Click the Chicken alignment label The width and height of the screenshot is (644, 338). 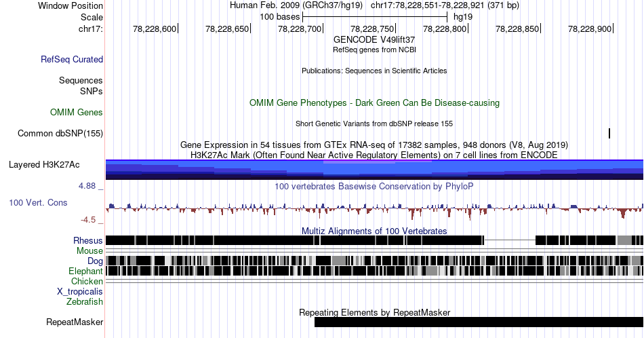point(87,281)
